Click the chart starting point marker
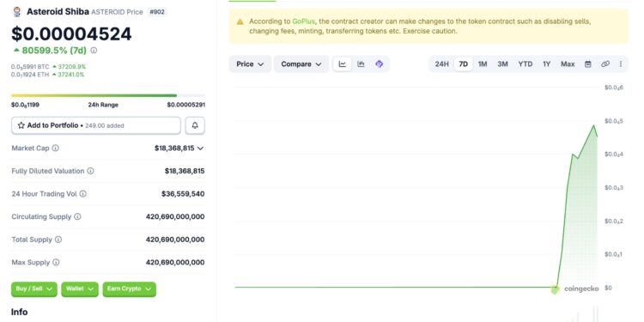This screenshot has height=322, width=644. tap(556, 289)
